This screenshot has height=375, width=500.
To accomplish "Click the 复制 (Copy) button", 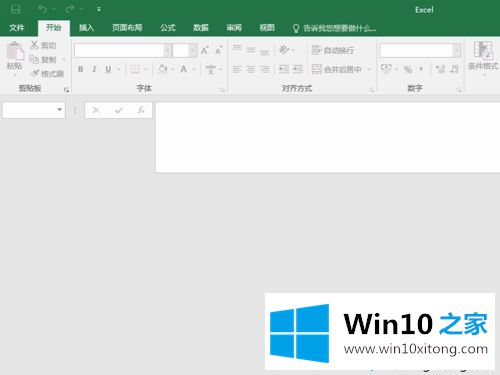I will tap(43, 60).
